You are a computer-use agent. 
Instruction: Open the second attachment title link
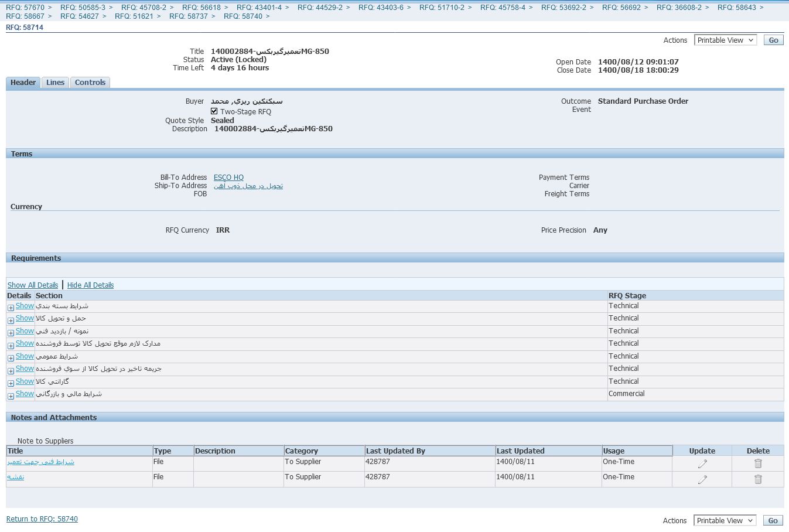coord(16,477)
